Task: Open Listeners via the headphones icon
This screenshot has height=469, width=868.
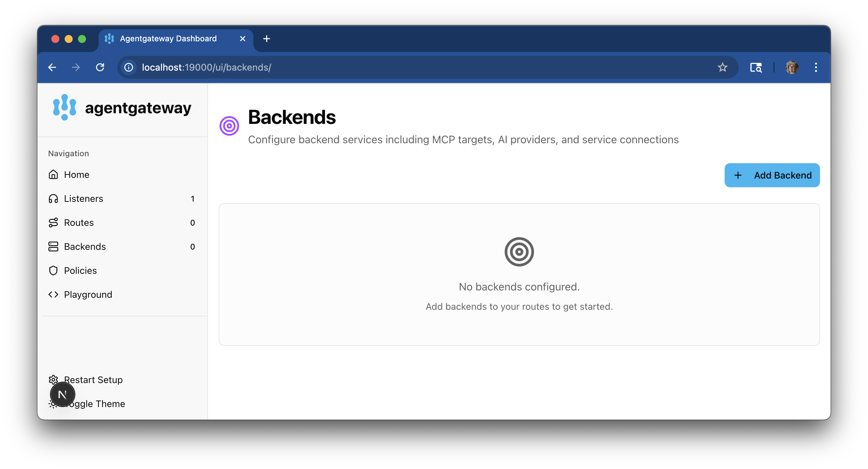Action: [x=53, y=199]
